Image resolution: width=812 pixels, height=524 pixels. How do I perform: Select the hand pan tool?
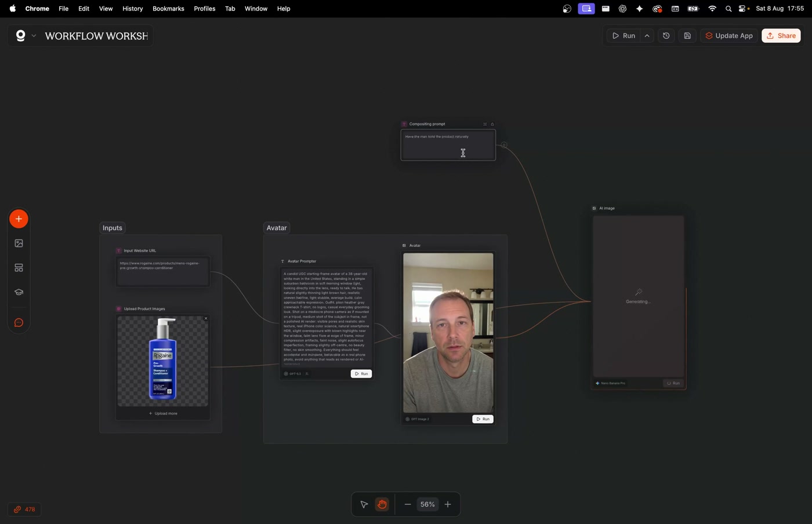point(382,504)
